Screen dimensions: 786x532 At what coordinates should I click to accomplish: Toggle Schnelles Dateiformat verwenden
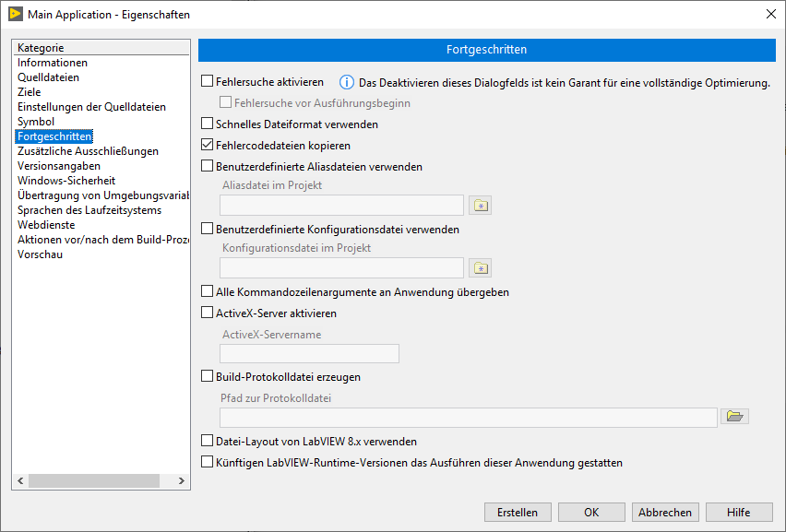[x=208, y=124]
